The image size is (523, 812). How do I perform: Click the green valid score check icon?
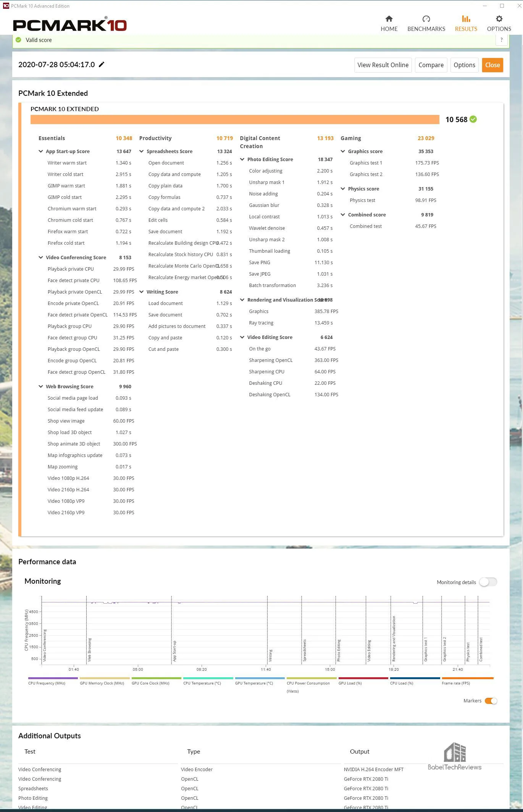click(x=18, y=40)
